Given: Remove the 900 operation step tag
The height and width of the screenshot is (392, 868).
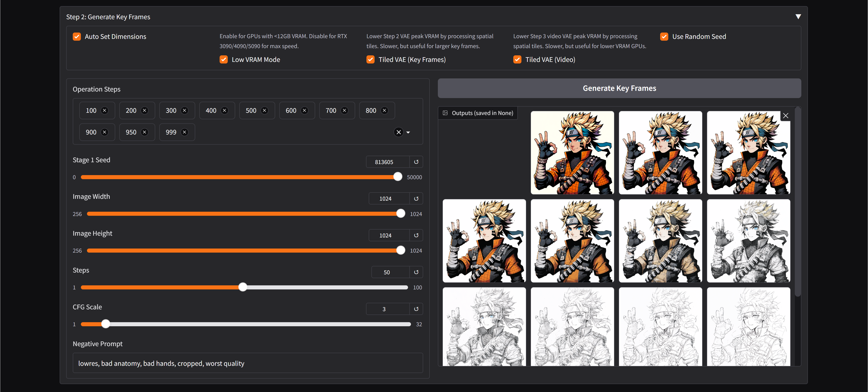Looking at the screenshot, I should click(104, 132).
